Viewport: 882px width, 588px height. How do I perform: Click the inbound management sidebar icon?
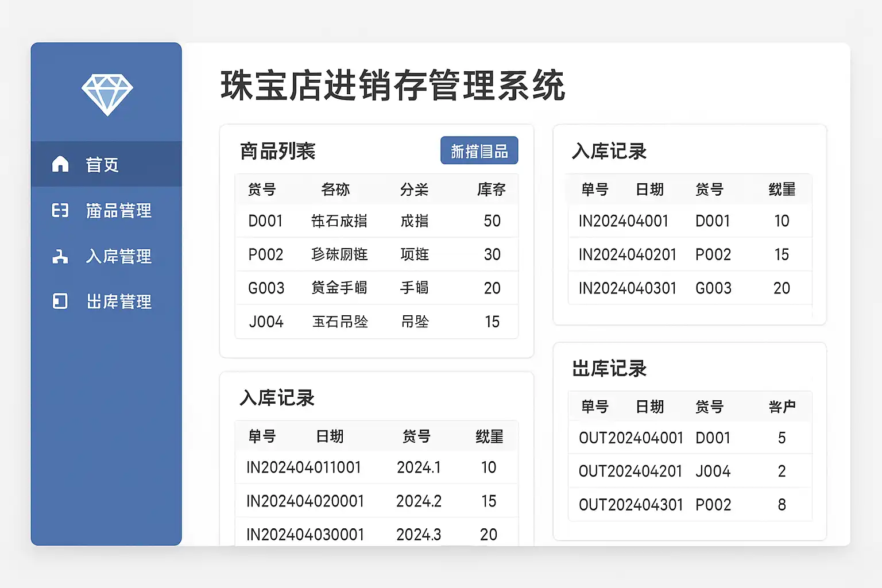click(x=60, y=256)
